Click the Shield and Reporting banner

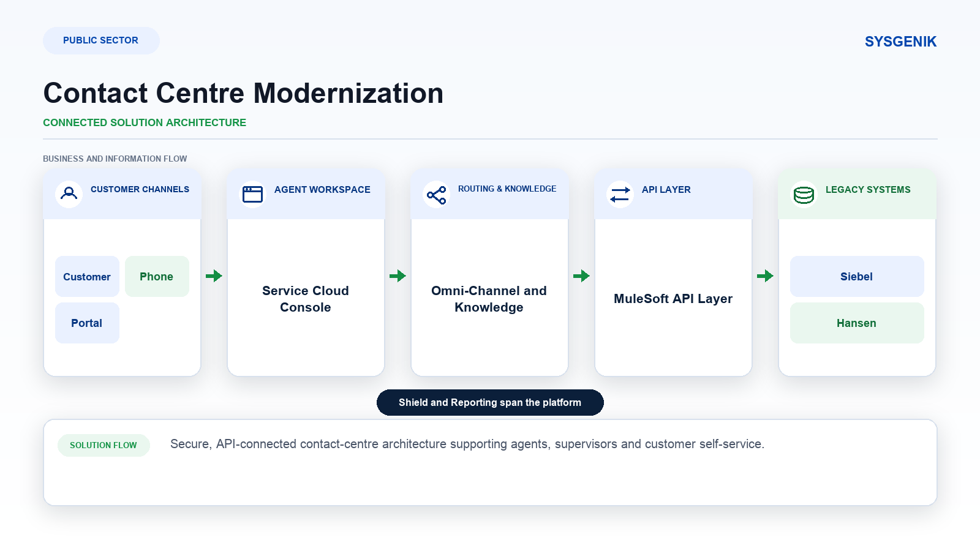(x=490, y=403)
